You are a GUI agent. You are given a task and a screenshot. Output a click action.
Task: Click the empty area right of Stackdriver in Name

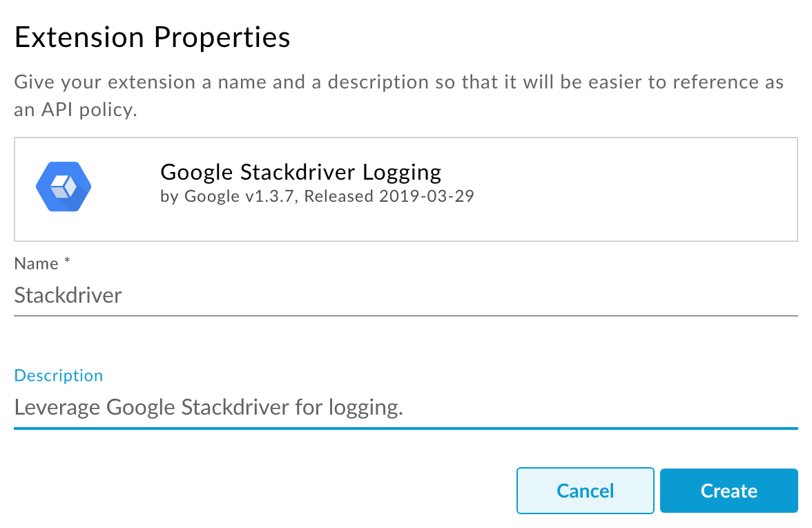pos(461,295)
